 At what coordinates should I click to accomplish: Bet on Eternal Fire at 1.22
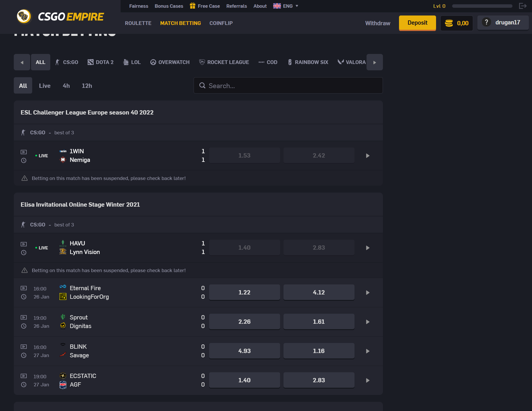click(244, 292)
